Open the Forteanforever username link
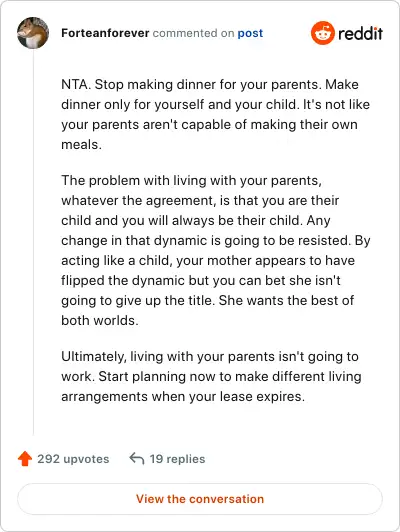The image size is (400, 532). (105, 33)
